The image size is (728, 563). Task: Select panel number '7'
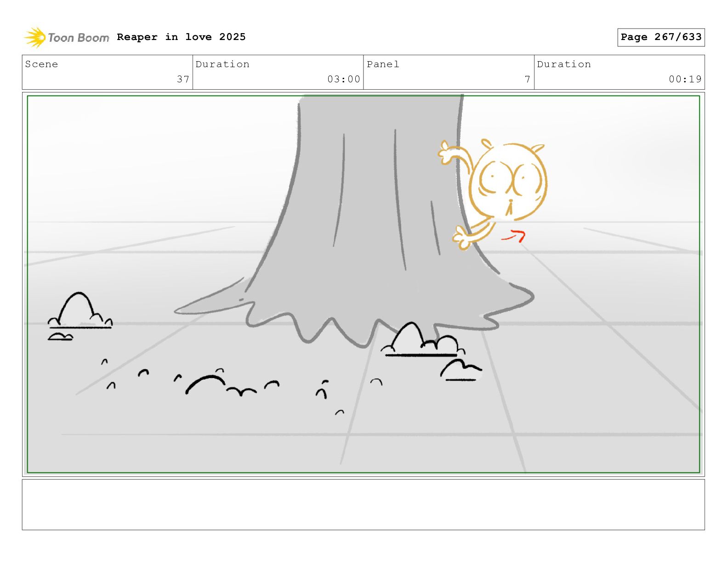[528, 79]
